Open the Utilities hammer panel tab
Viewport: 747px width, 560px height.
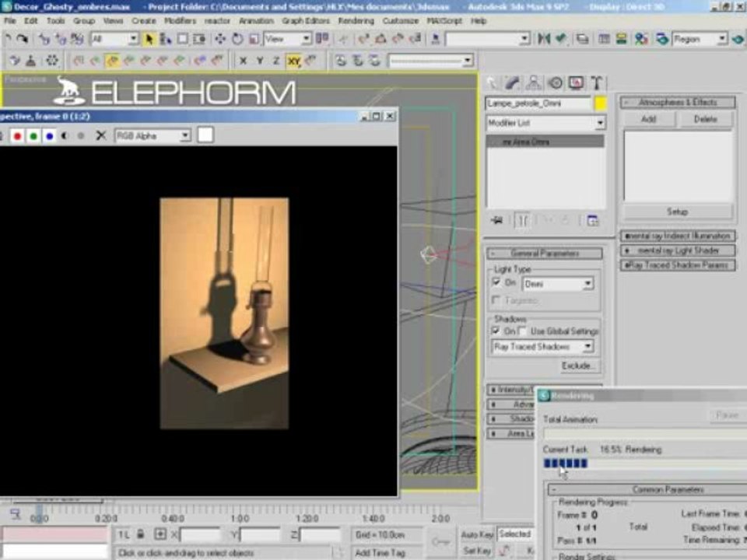click(x=597, y=83)
